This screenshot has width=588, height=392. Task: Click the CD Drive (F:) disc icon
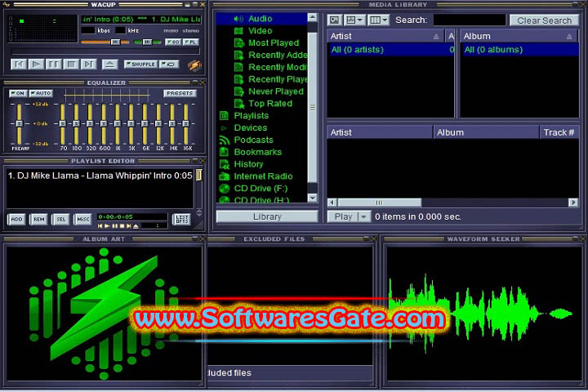click(225, 189)
